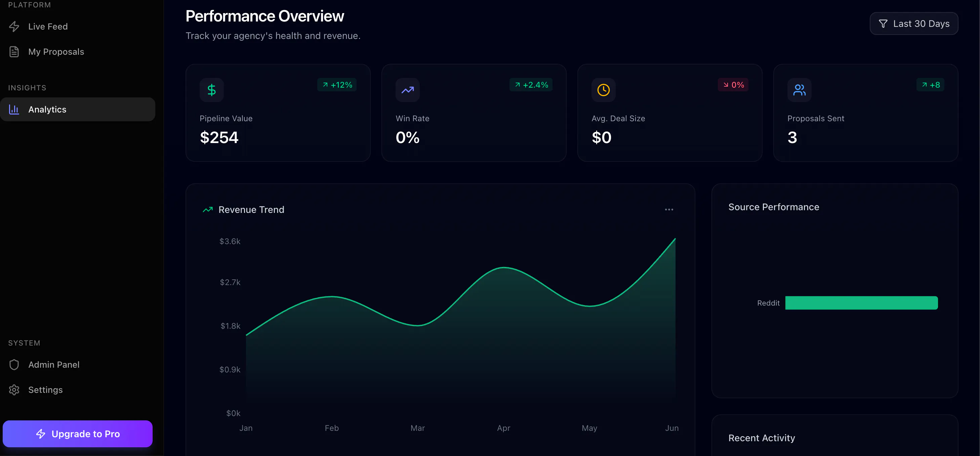This screenshot has width=980, height=456.
Task: Click the Admin Panel shield icon
Action: [x=14, y=365]
